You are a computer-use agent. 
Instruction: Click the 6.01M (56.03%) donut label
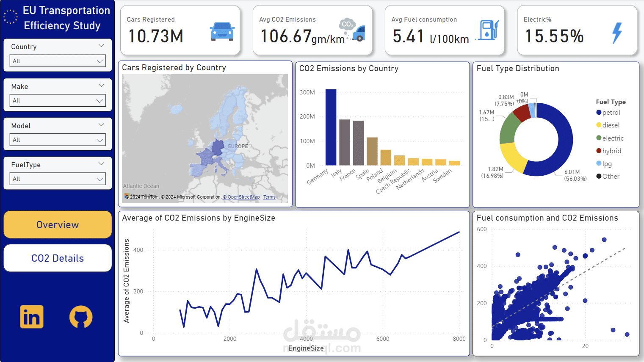click(575, 175)
